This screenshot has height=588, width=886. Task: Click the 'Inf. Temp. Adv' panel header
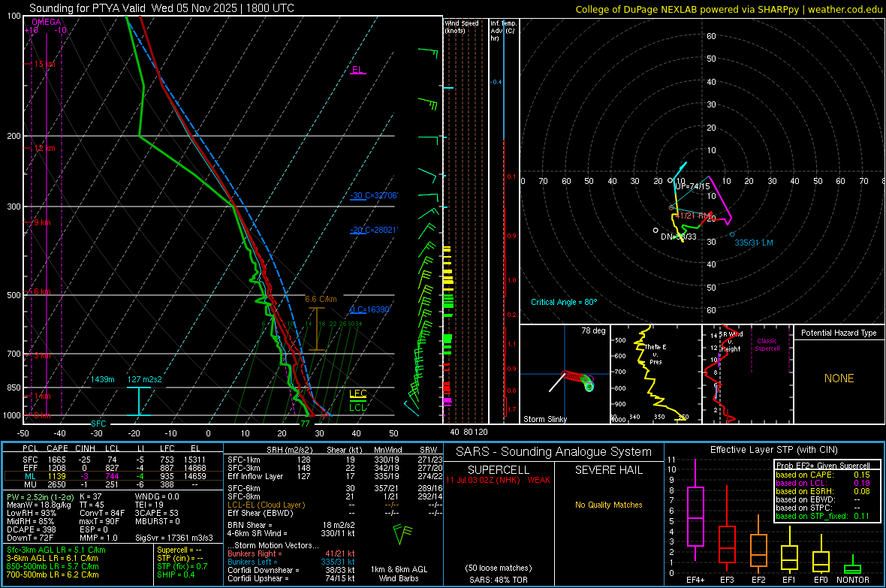click(x=503, y=31)
